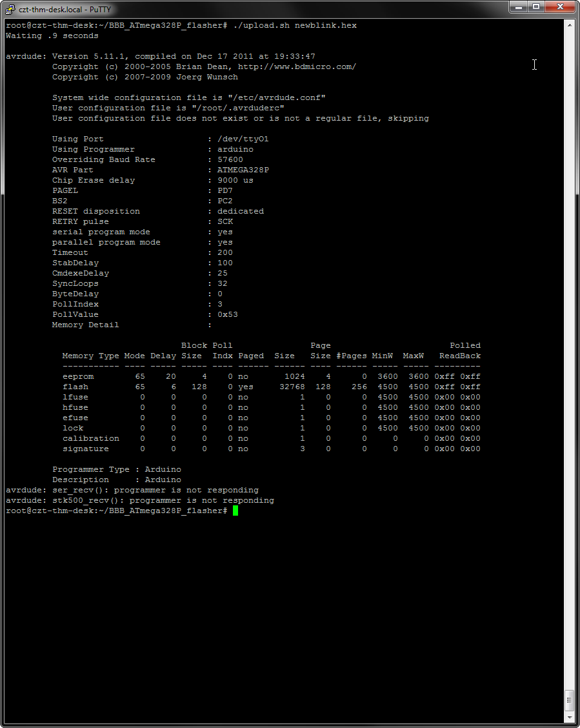
Task: Click the line 'Waiting .9 seconds'
Action: 52,35
